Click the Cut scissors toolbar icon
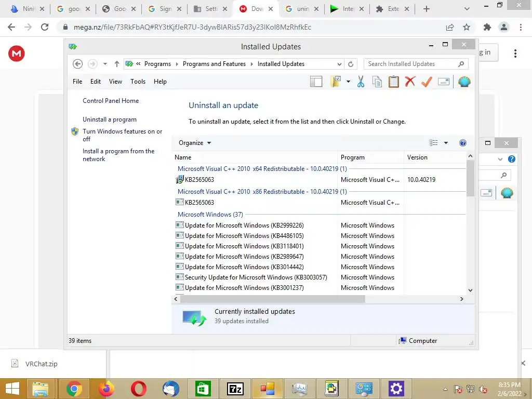 click(x=361, y=82)
